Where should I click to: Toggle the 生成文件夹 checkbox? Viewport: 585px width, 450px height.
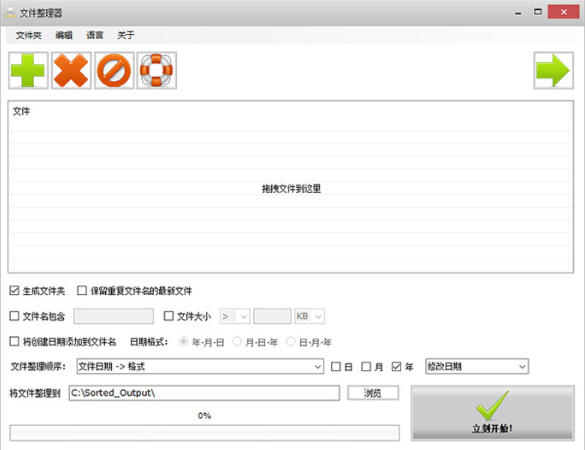pyautogui.click(x=14, y=290)
